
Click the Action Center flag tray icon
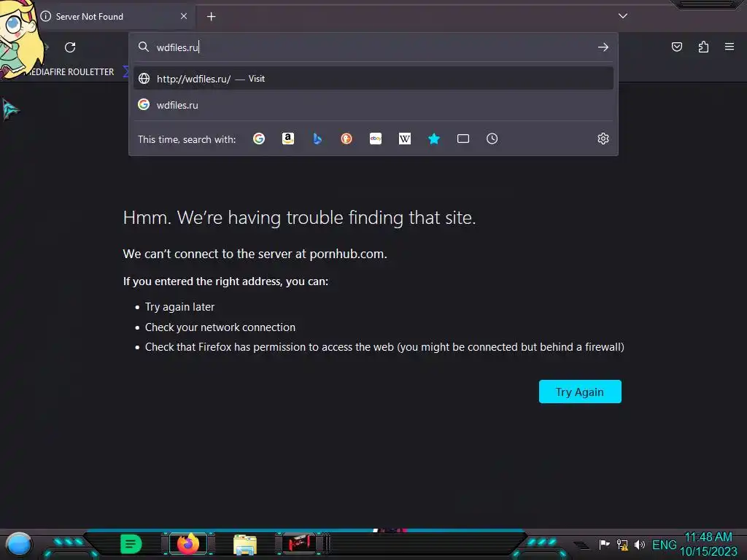604,544
